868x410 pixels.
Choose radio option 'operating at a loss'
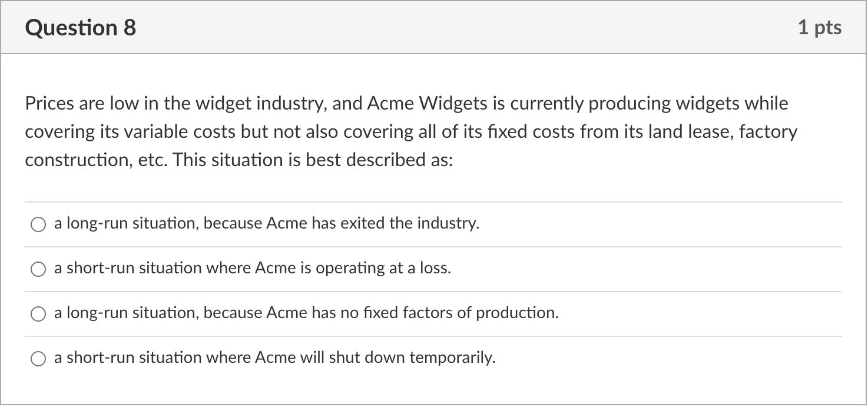(x=38, y=269)
